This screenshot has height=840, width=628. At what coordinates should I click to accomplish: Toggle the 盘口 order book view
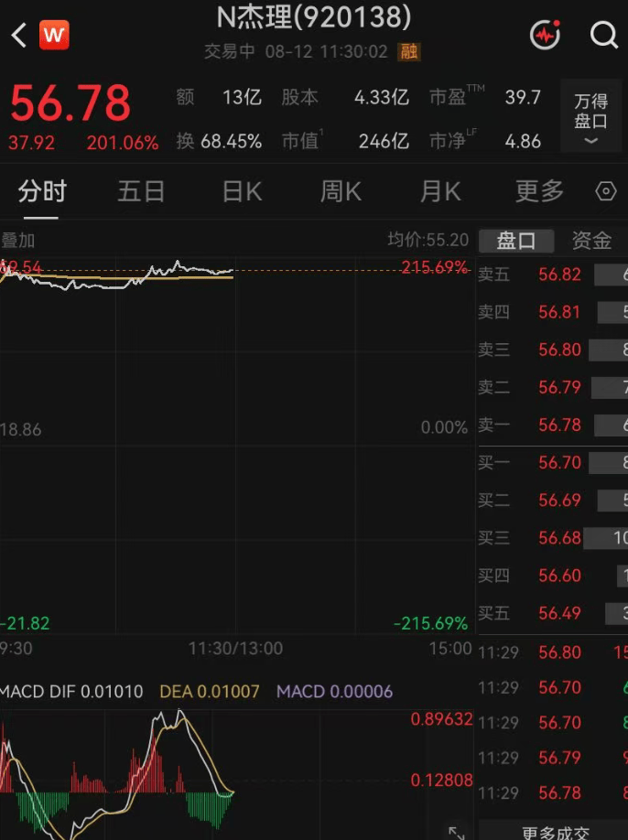point(516,241)
